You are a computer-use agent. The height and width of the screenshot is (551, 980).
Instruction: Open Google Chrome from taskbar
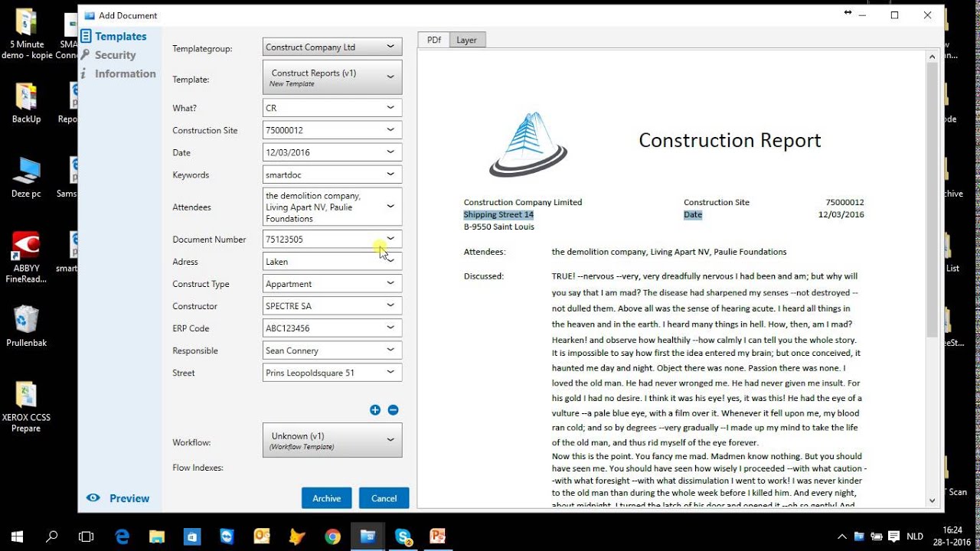point(332,536)
